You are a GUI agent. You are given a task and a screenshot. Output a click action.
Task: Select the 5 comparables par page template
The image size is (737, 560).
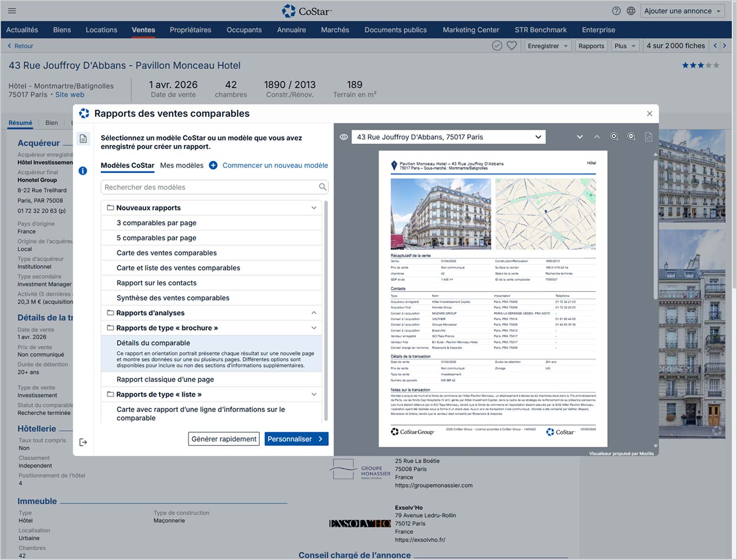click(x=211, y=238)
